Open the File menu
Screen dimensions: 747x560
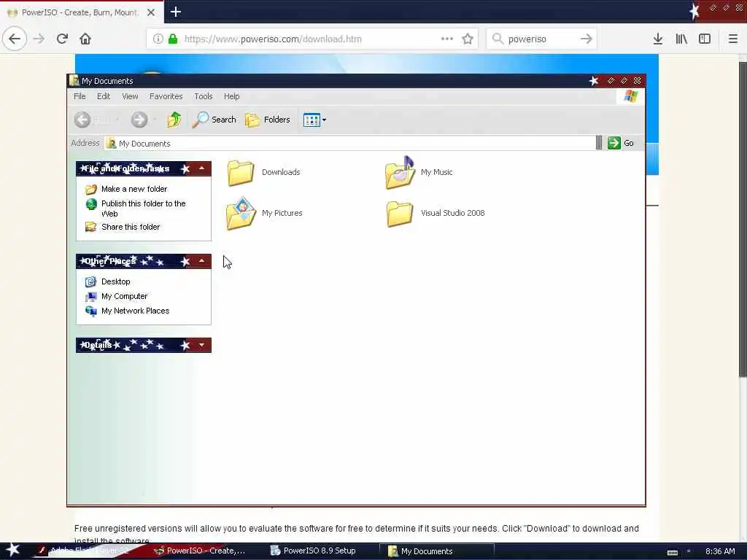tap(80, 96)
